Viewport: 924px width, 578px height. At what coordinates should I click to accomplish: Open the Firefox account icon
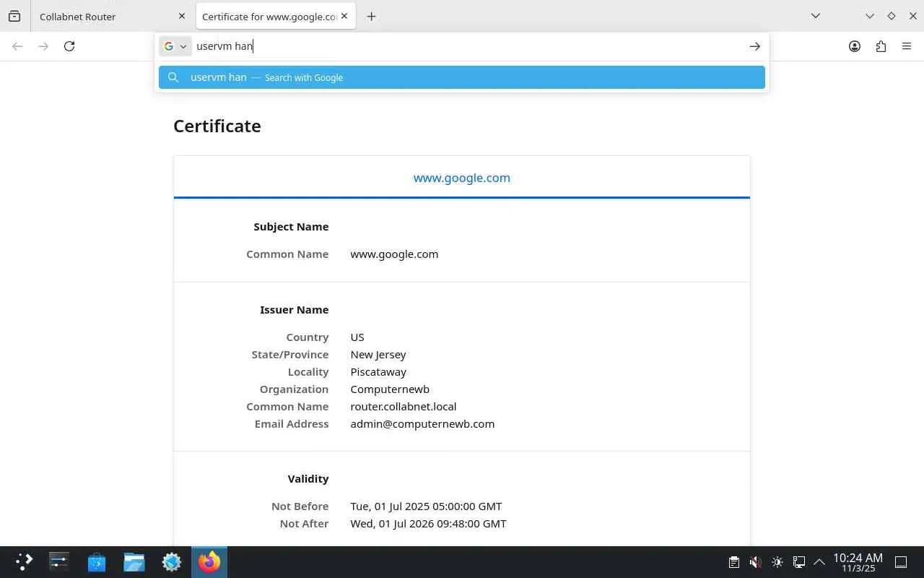(x=855, y=46)
